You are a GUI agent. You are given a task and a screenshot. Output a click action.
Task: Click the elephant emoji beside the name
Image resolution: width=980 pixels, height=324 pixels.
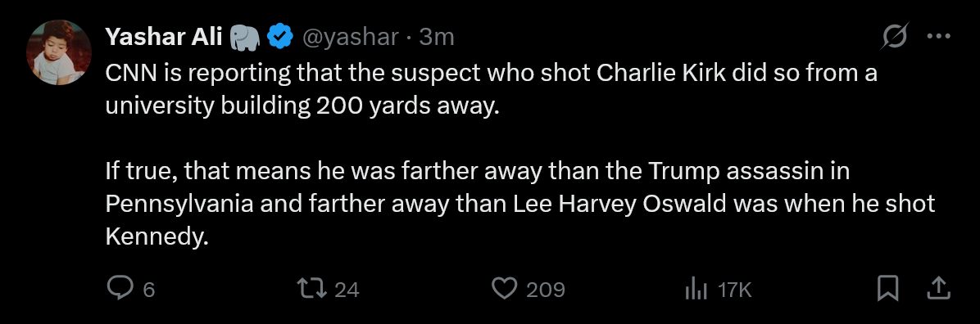(x=244, y=38)
